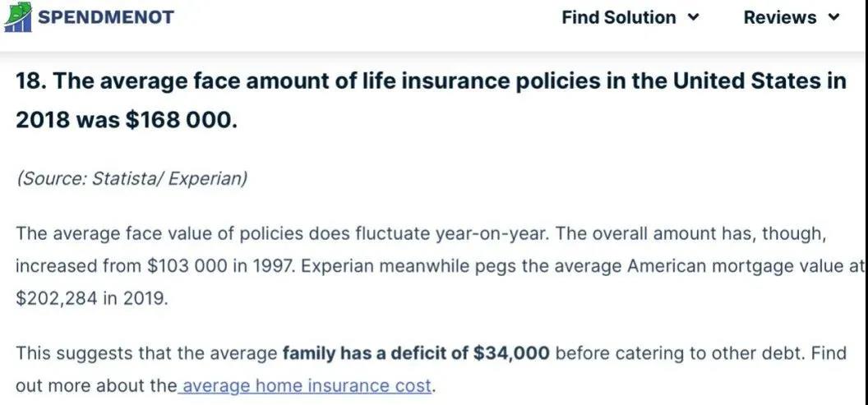The height and width of the screenshot is (405, 868).
Task: Click the Source: Statista/ Experian citation
Action: [132, 179]
